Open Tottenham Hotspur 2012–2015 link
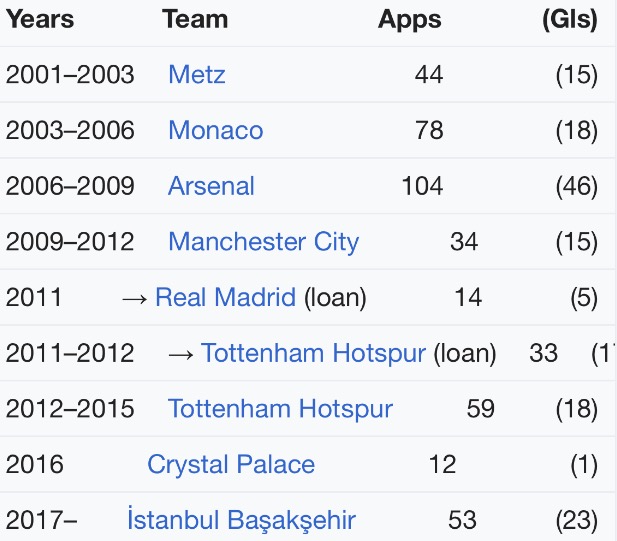 (x=281, y=409)
